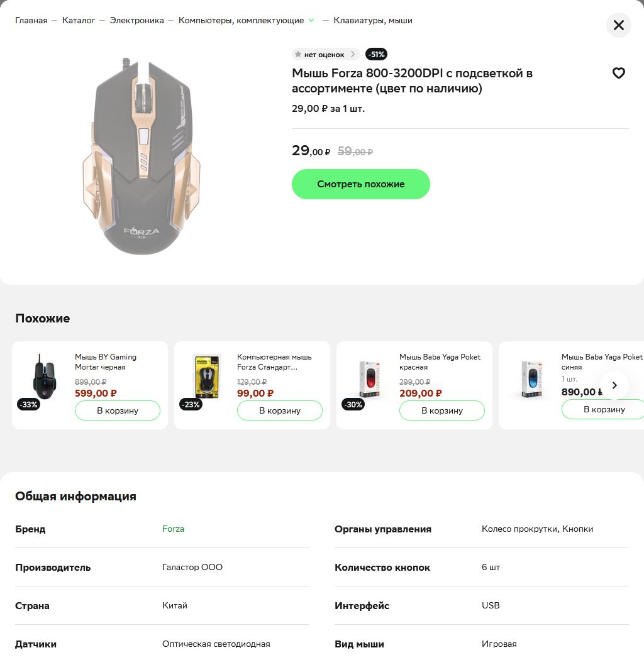Image resolution: width=644 pixels, height=660 pixels.
Task: Go to 'Главная' breadcrumb
Action: [31, 20]
